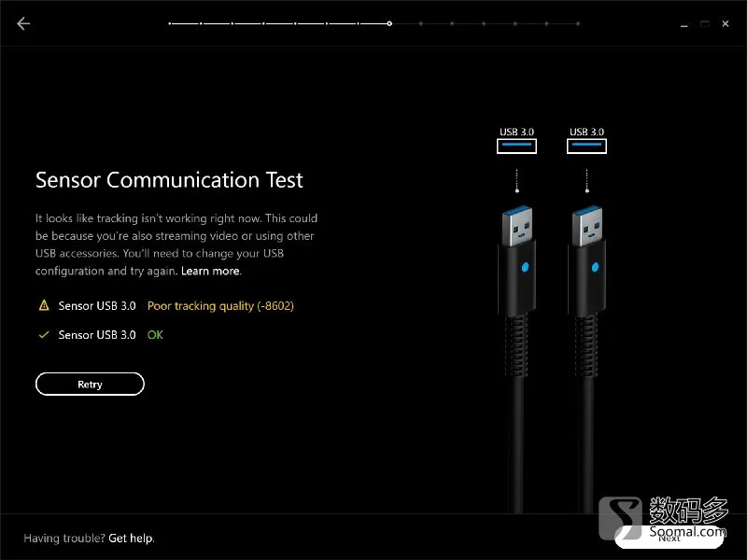Viewport: 747px width, 560px height.
Task: Click the last dot of the setup progress bar
Action: pyautogui.click(x=578, y=23)
